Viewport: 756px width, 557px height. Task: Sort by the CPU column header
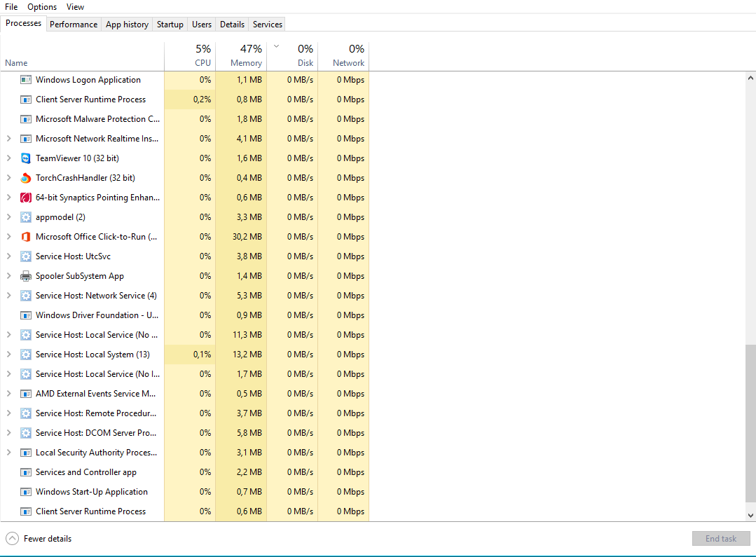190,57
